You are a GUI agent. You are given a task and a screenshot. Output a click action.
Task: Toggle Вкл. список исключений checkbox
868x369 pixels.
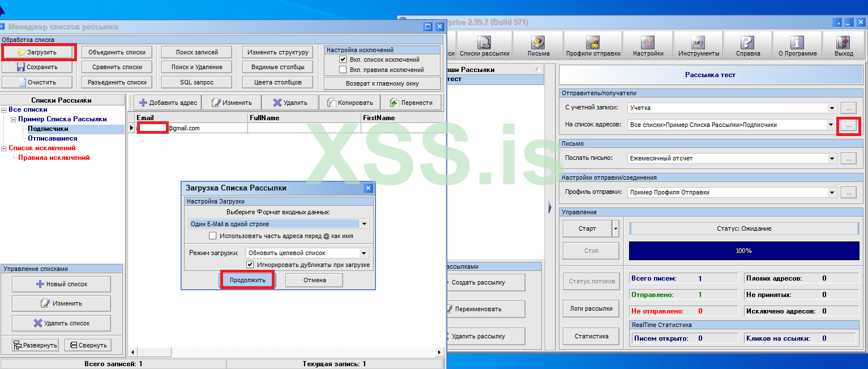pos(343,60)
